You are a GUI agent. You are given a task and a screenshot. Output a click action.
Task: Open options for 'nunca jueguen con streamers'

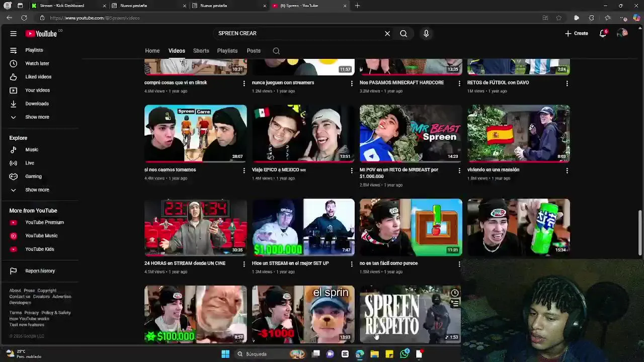352,83
